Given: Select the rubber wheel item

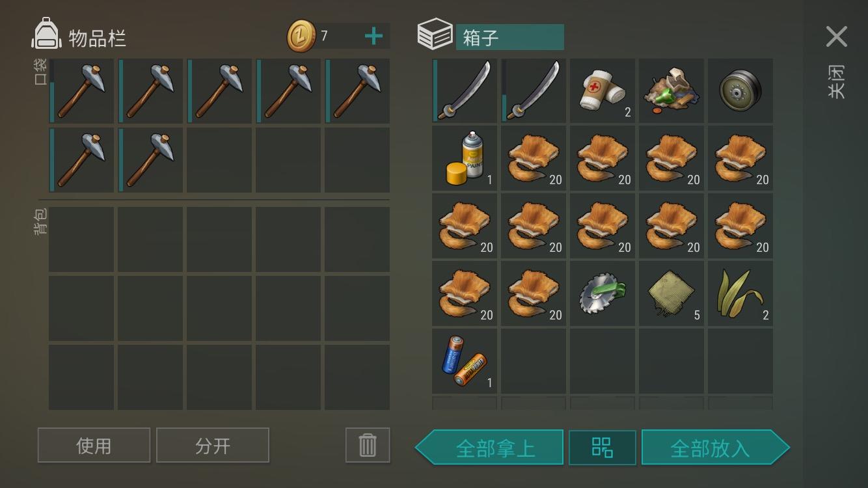Looking at the screenshot, I should pyautogui.click(x=740, y=90).
